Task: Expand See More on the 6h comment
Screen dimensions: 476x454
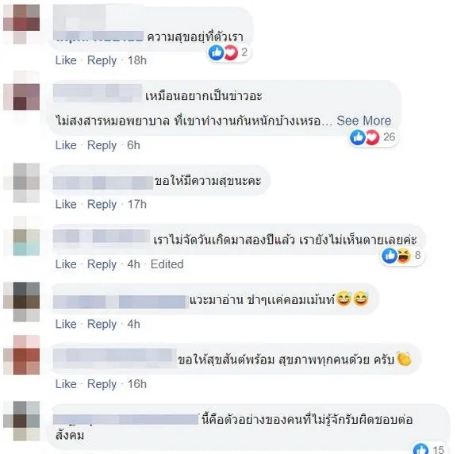Action: click(363, 121)
